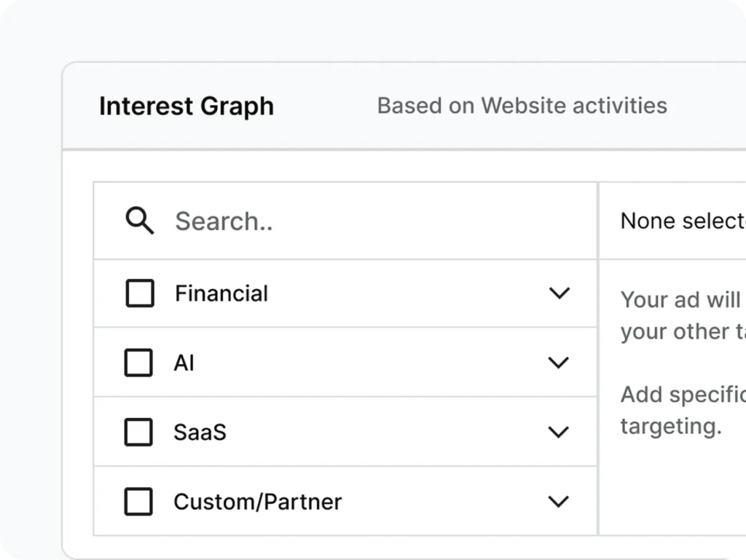Click the 'Add specific' hint line
746x560 pixels.
tap(683, 395)
